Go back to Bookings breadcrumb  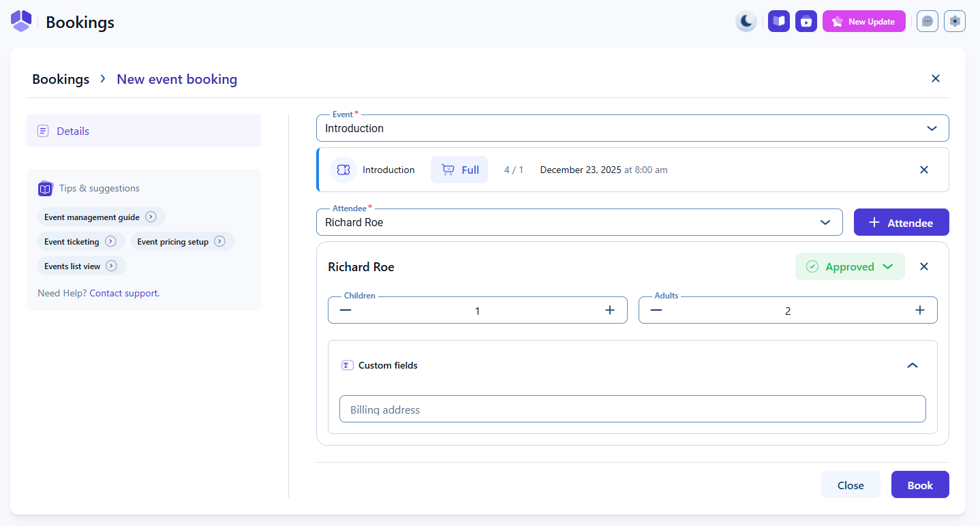tap(61, 79)
